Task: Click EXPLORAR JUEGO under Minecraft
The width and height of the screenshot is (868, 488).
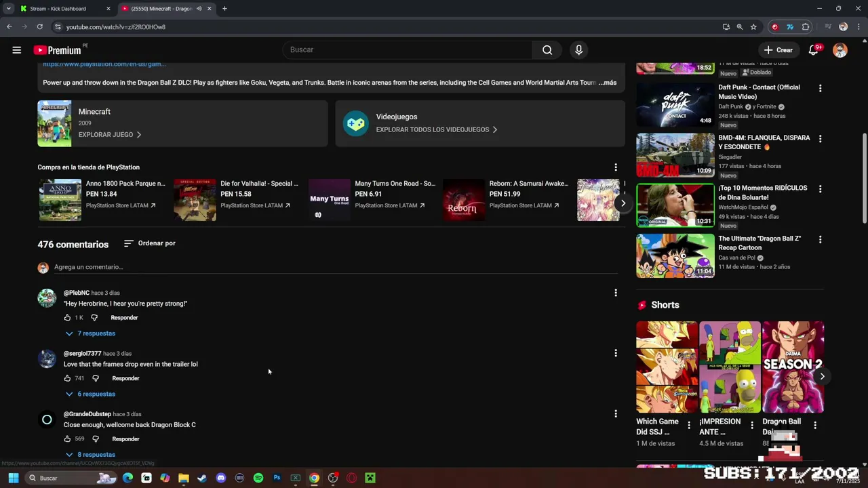Action: (110, 135)
